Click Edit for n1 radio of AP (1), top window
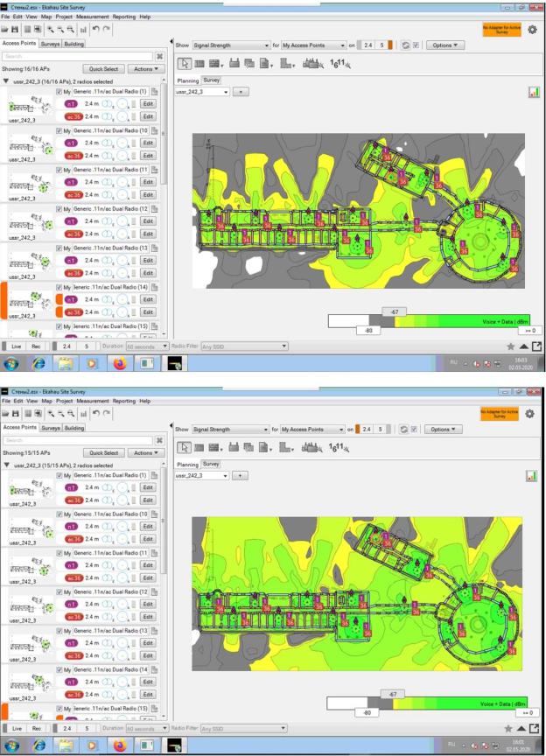Image resolution: width=546 pixels, height=756 pixels. 148,103
